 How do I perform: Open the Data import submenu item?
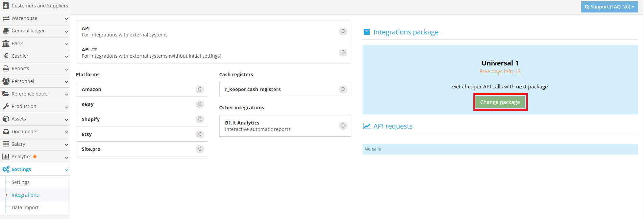click(x=25, y=208)
